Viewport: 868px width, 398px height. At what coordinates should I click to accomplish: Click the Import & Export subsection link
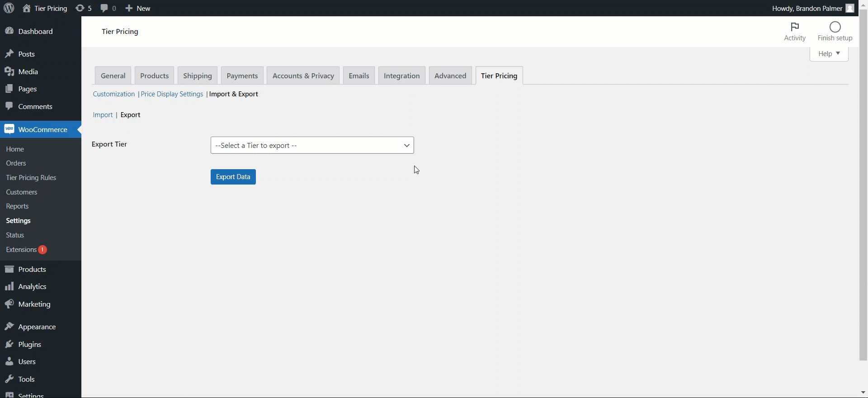(x=234, y=94)
